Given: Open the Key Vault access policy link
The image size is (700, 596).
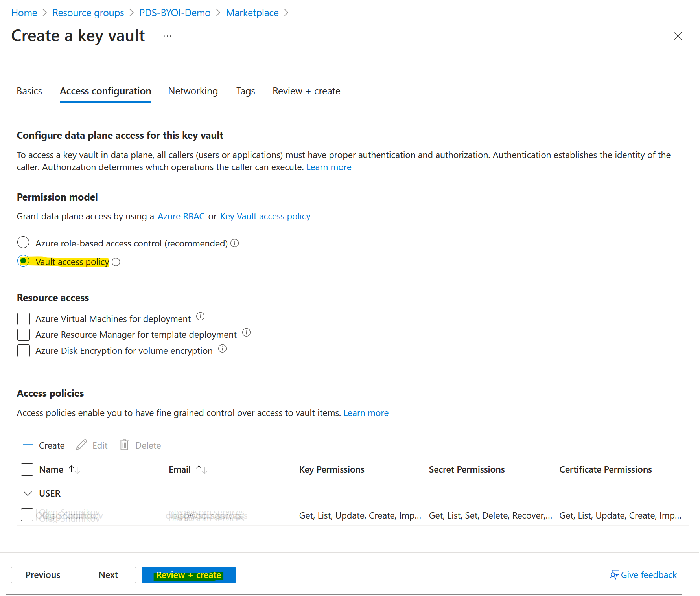Looking at the screenshot, I should (x=265, y=216).
